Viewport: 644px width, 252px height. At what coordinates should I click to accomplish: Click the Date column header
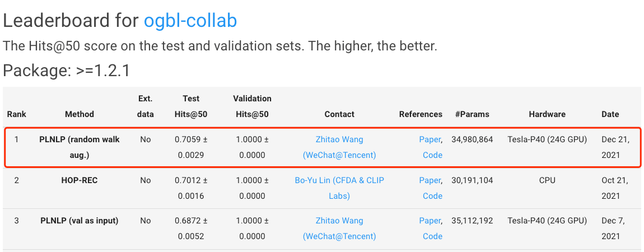click(x=610, y=114)
